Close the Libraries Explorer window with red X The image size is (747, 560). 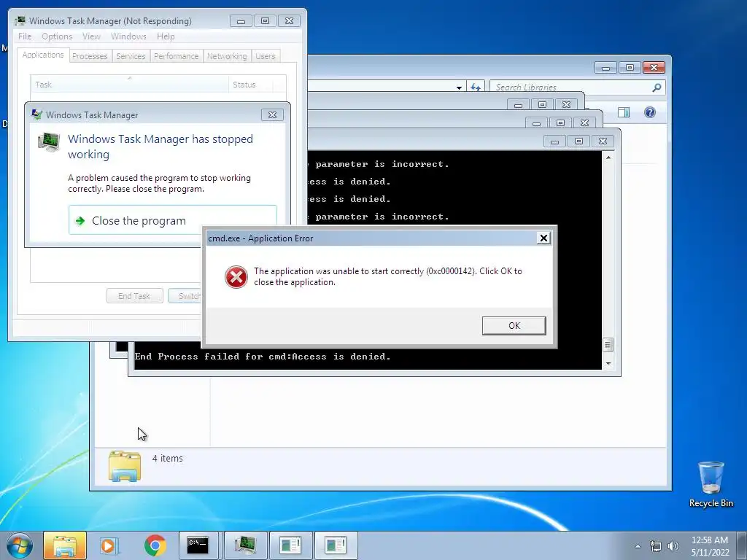[654, 68]
